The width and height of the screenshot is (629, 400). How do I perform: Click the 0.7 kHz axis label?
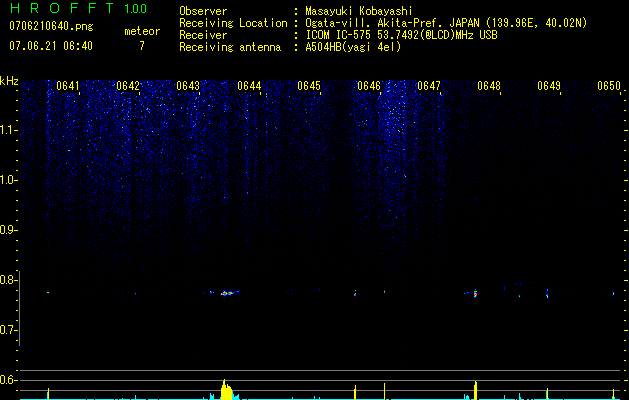click(8, 330)
